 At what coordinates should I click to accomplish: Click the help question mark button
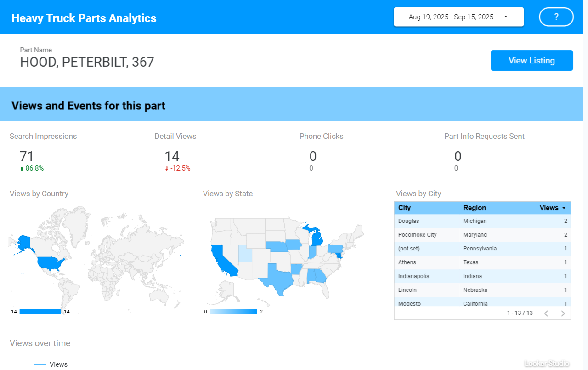[556, 17]
